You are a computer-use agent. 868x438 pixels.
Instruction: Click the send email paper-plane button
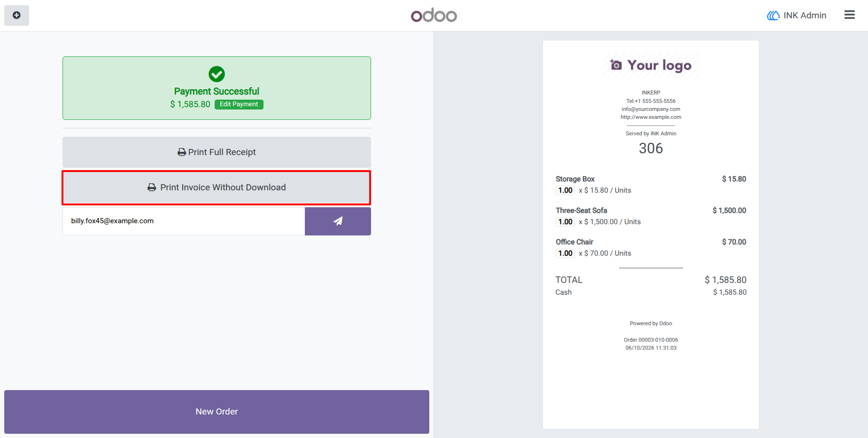click(x=338, y=221)
